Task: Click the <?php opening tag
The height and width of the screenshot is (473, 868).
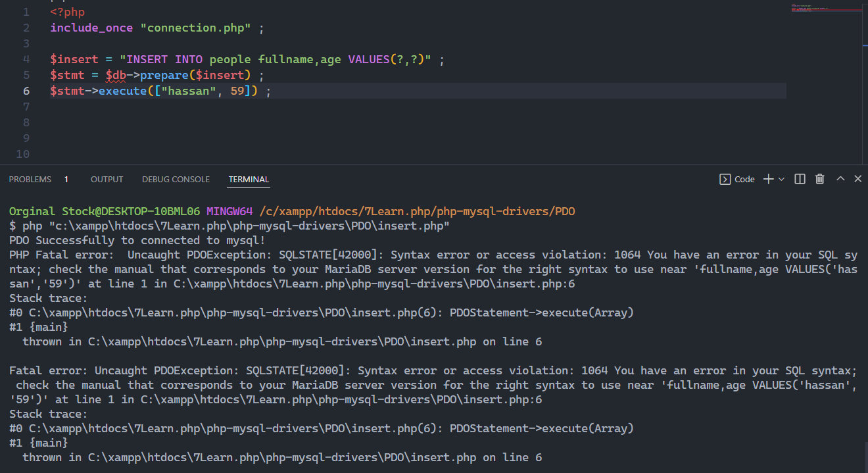Action: click(x=67, y=12)
